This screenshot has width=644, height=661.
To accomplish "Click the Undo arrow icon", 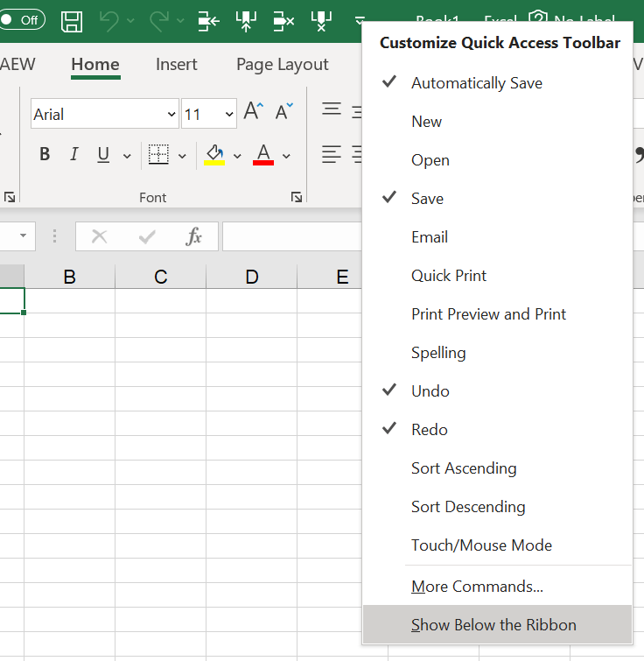I will [108, 20].
